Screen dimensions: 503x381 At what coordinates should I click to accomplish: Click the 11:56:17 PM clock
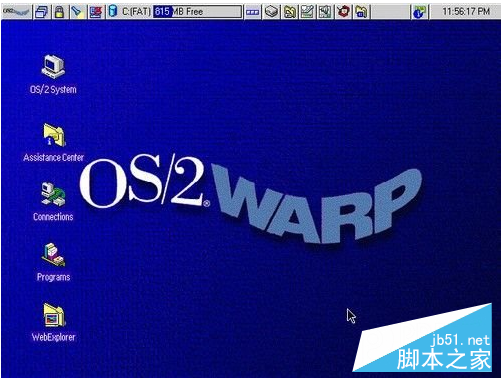coord(466,12)
